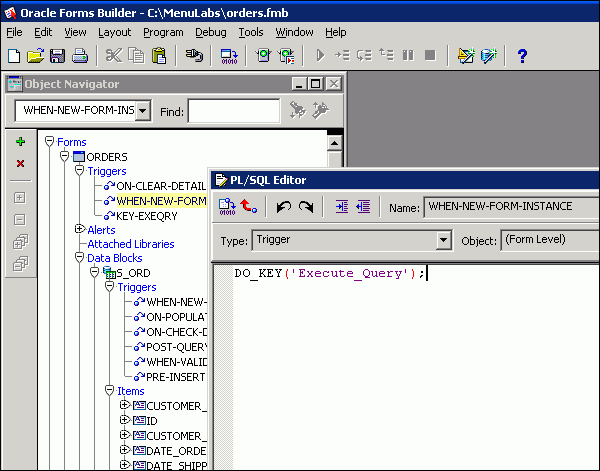This screenshot has width=600, height=471.
Task: Open the File menu
Action: (15, 33)
